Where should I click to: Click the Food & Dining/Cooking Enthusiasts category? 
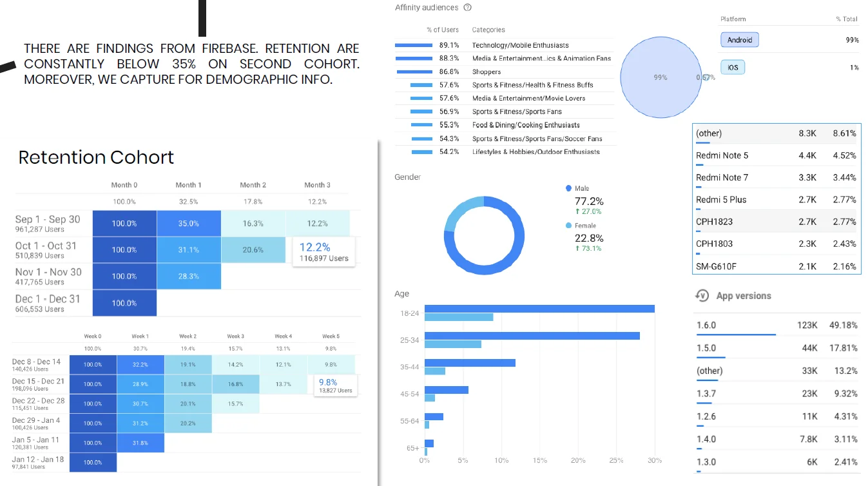tap(526, 125)
